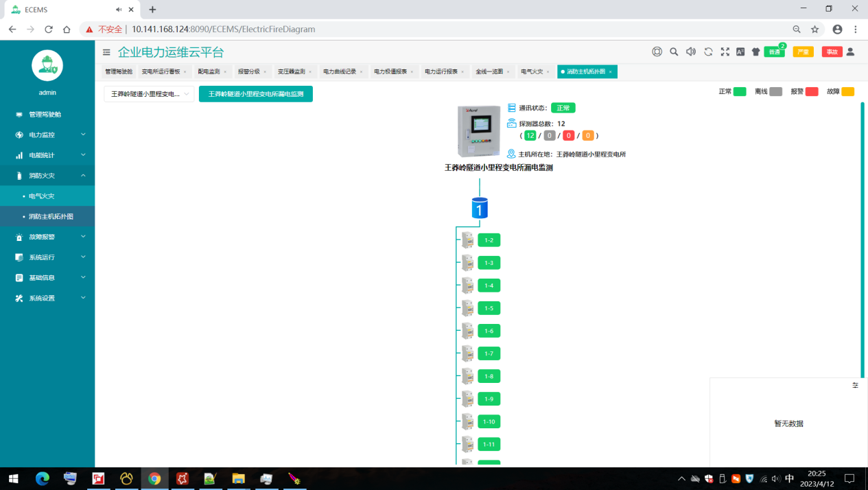Click the red 报警 legend swatch
Image resolution: width=868 pixels, height=490 pixels.
(812, 91)
